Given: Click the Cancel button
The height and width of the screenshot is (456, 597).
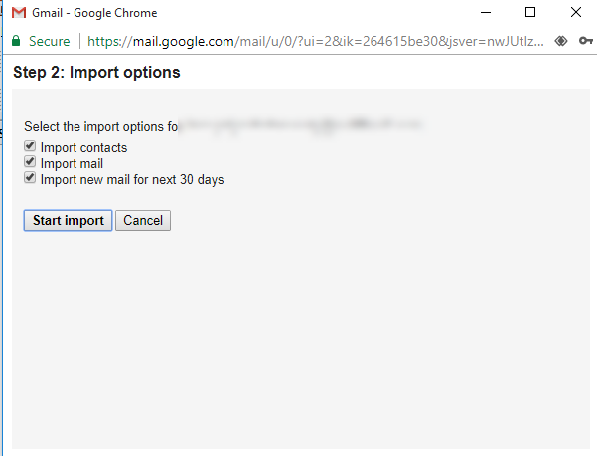Looking at the screenshot, I should pyautogui.click(x=143, y=220).
